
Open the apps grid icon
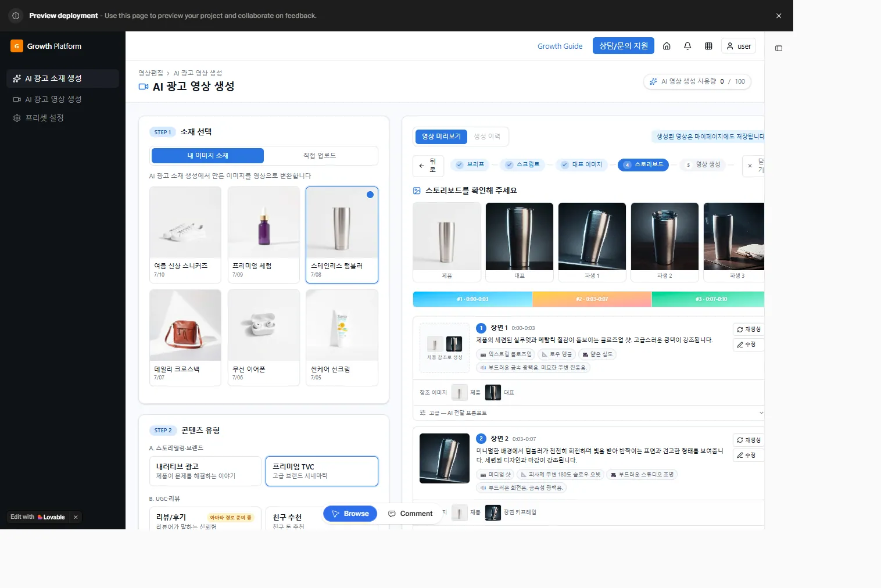(708, 46)
